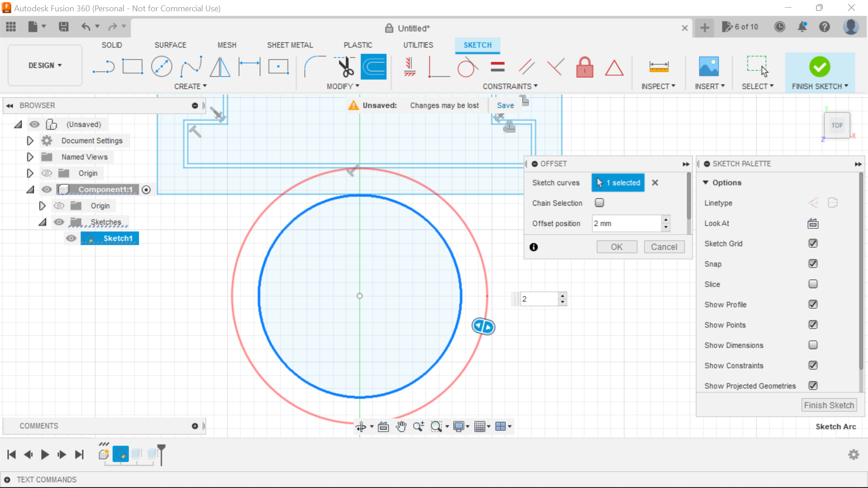The image size is (868, 488).
Task: Click OK in the Offset dialog
Action: coord(617,247)
